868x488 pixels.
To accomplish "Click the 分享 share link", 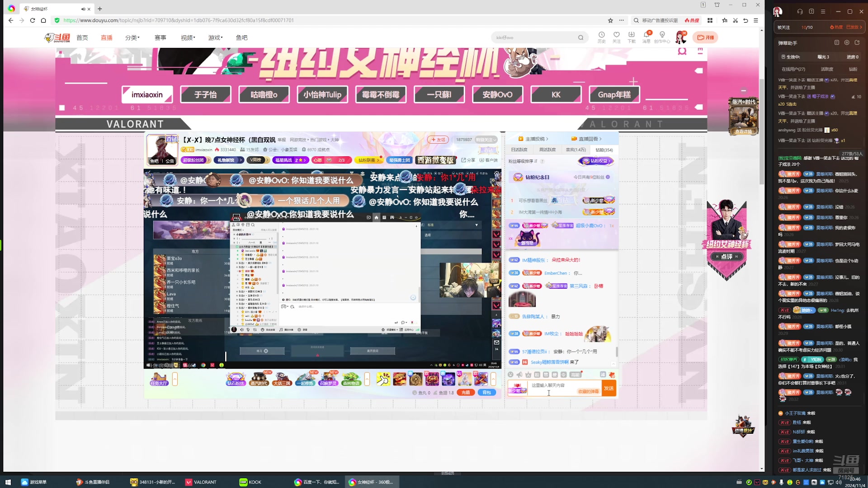I will click(468, 160).
